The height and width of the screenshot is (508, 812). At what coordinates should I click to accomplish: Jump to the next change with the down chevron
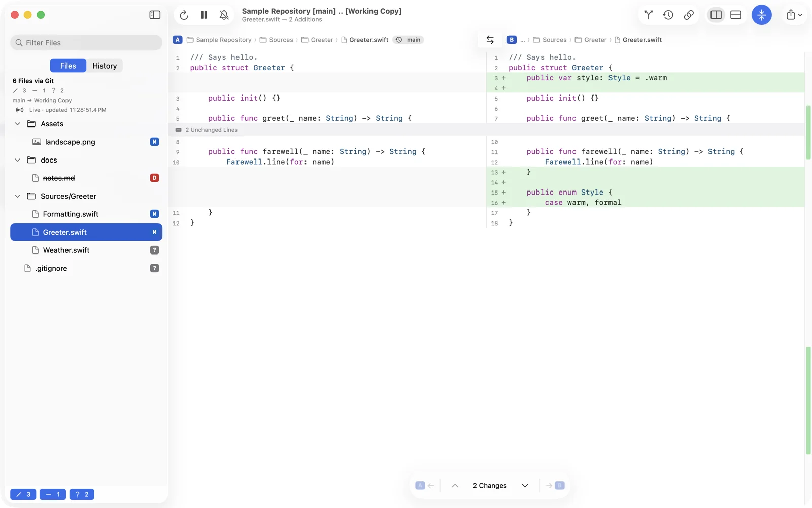tap(525, 486)
